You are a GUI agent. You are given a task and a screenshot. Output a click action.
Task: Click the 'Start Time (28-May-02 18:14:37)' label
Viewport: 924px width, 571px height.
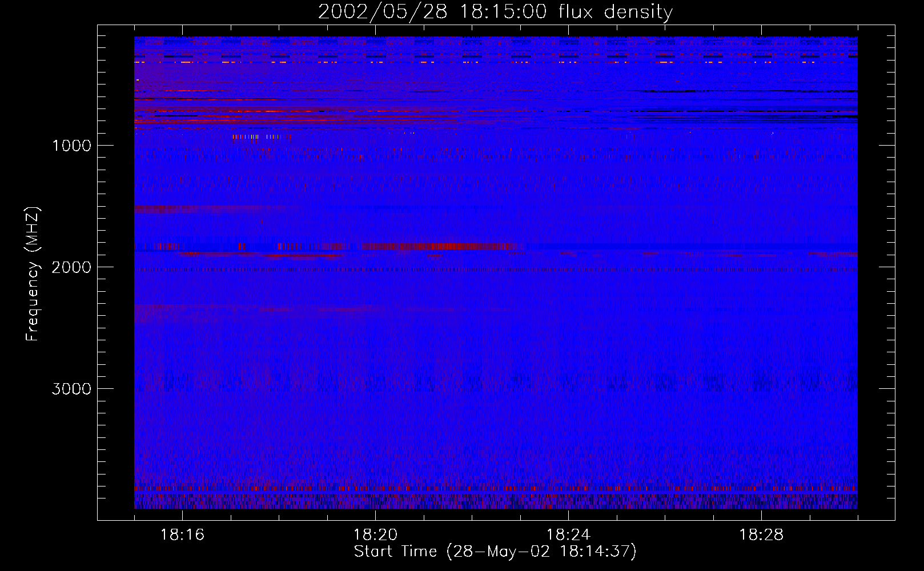coord(495,552)
